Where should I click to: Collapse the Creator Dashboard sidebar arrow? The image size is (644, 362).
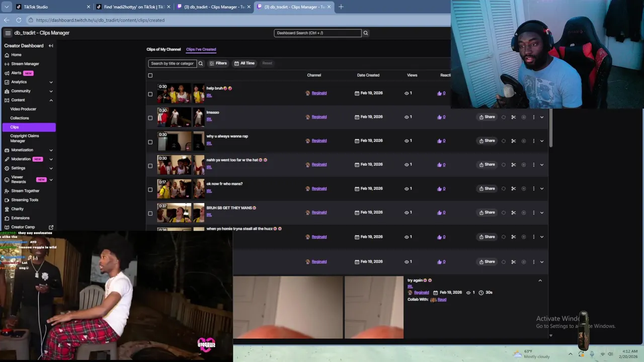coord(51,46)
